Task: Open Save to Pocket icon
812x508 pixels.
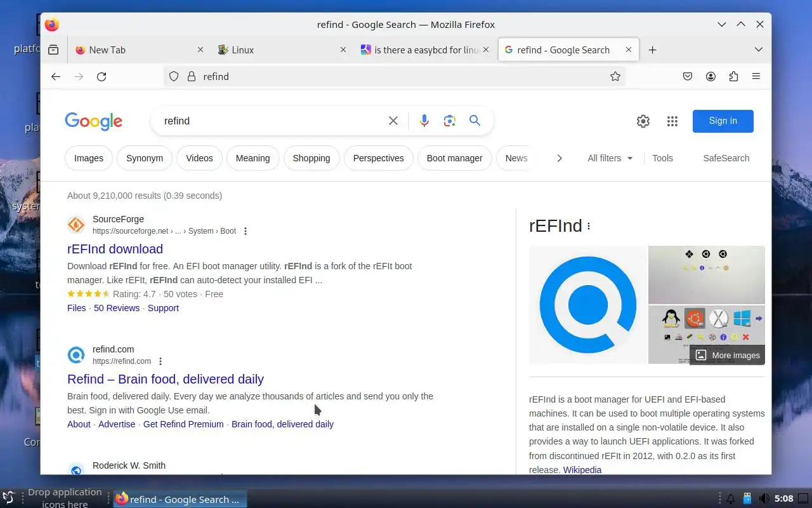Action: click(x=688, y=76)
